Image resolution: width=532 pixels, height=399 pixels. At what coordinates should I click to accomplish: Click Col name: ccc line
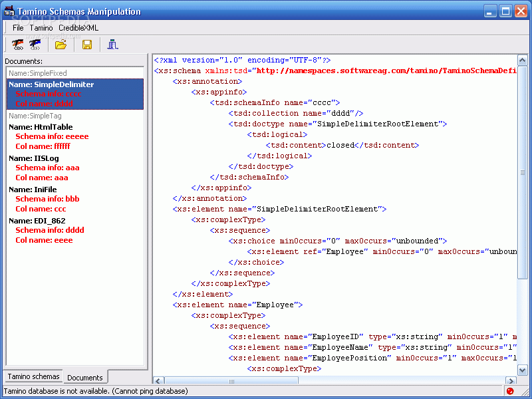(x=41, y=209)
